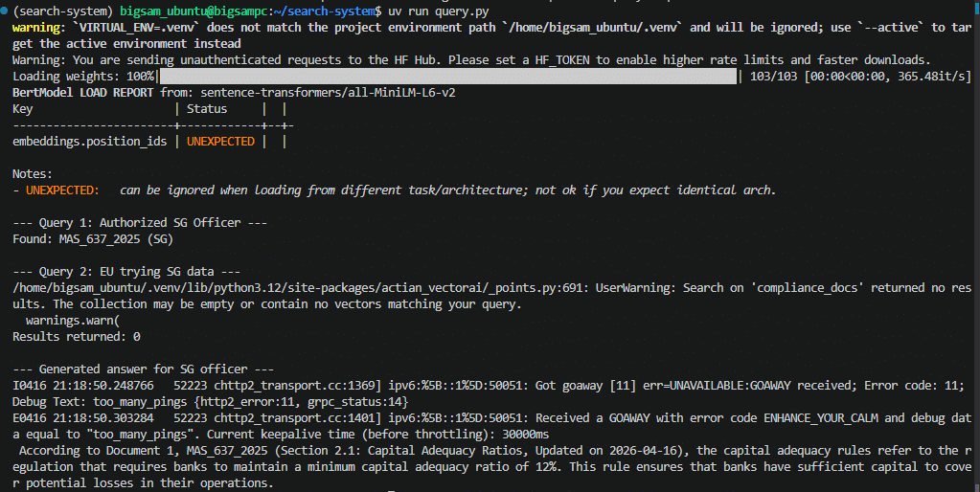Click 'Results returned: 0' line

point(77,337)
